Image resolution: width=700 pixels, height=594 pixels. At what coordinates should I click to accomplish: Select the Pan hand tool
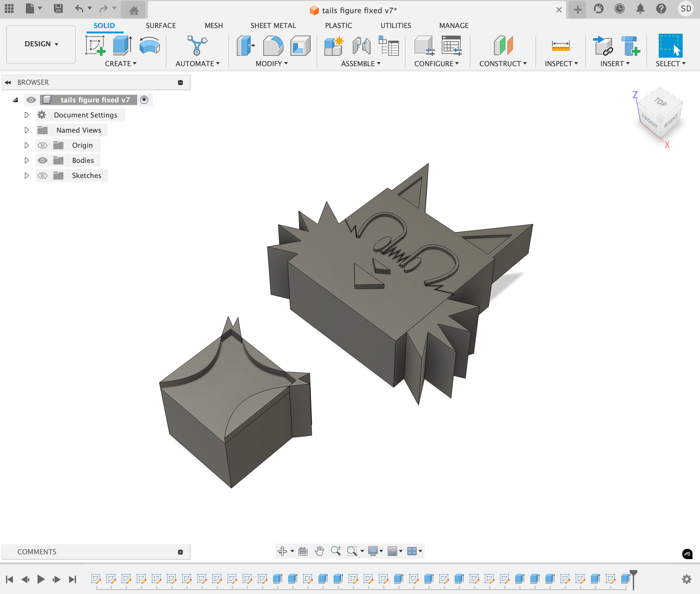pyautogui.click(x=319, y=551)
